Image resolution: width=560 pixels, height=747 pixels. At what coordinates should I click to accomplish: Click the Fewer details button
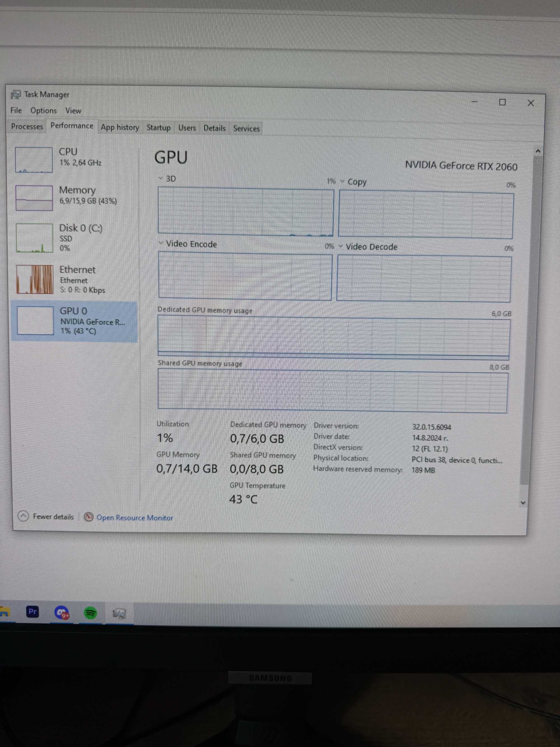coord(46,516)
